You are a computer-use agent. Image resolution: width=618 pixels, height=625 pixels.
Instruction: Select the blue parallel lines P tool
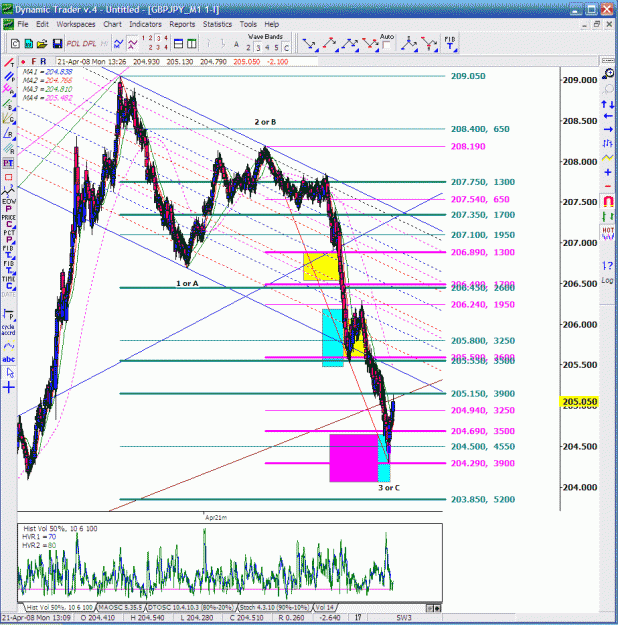[x=9, y=76]
